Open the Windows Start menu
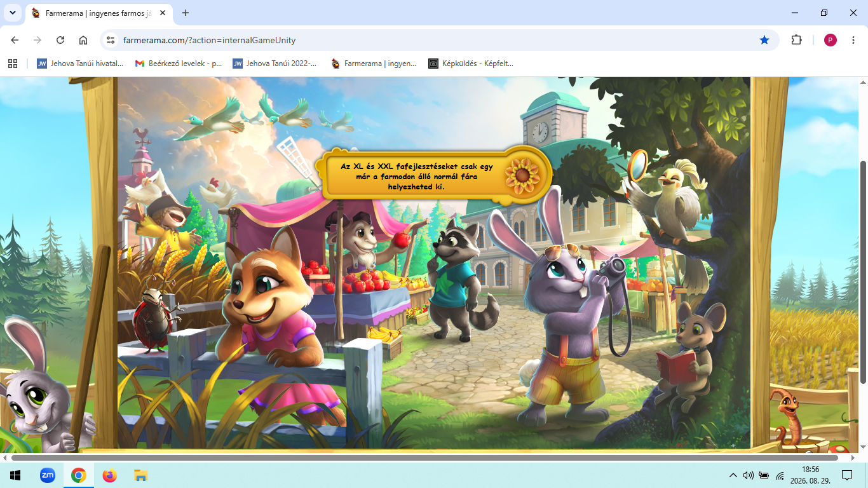Viewport: 868px width, 488px height. tap(15, 475)
